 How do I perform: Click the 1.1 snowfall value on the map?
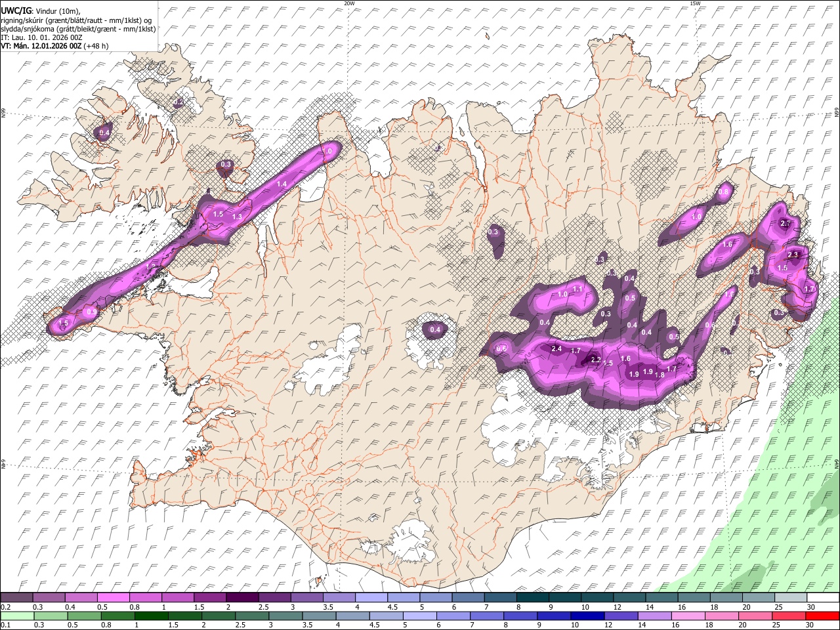(x=577, y=289)
